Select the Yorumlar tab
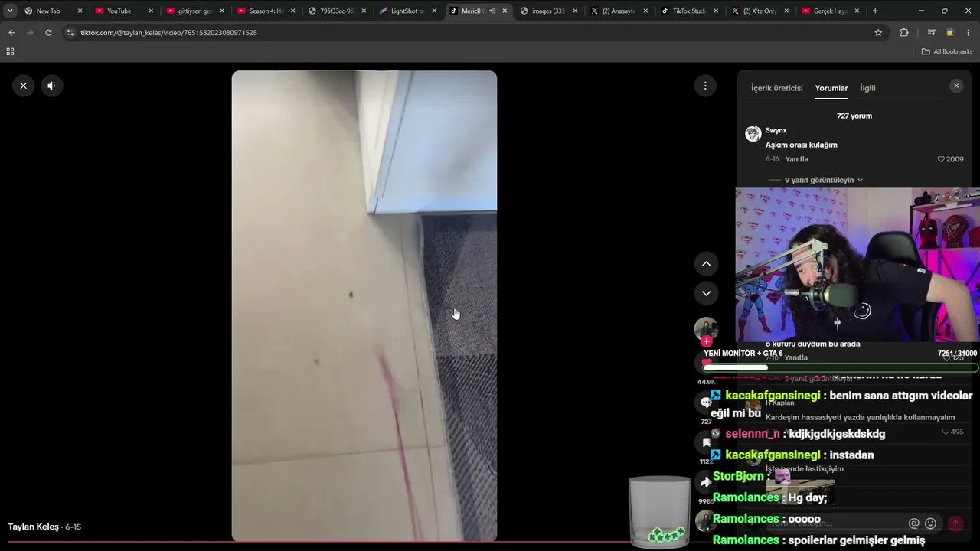 [x=831, y=88]
